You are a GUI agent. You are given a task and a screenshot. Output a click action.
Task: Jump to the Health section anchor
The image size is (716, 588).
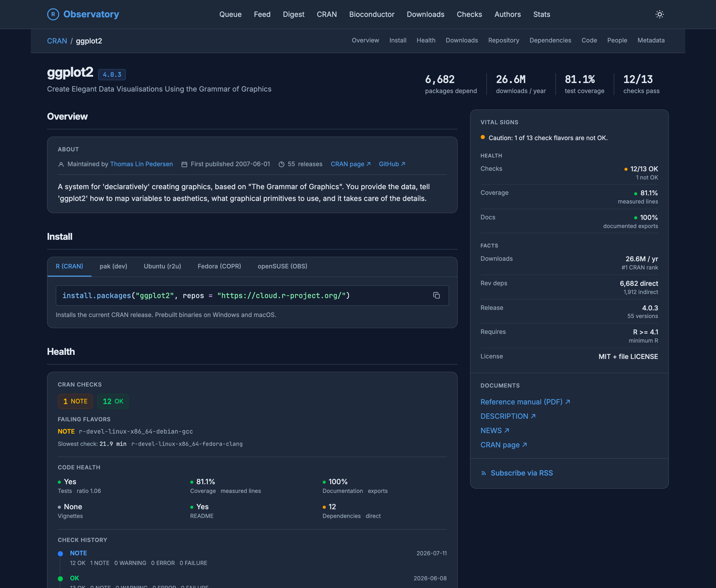[426, 40]
